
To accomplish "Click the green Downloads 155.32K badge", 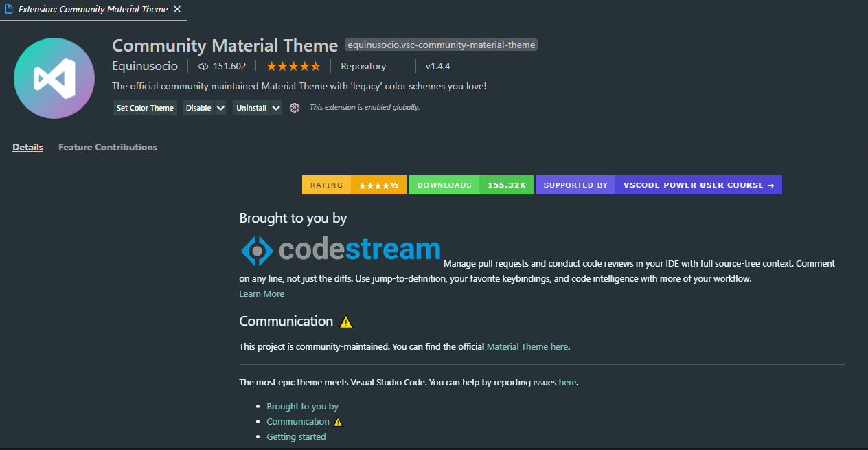I will 471,185.
